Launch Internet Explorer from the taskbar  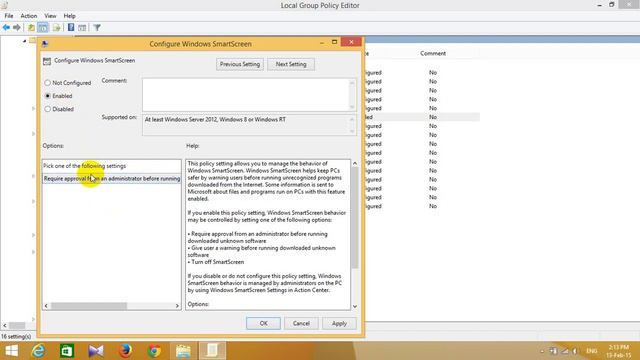38,351
